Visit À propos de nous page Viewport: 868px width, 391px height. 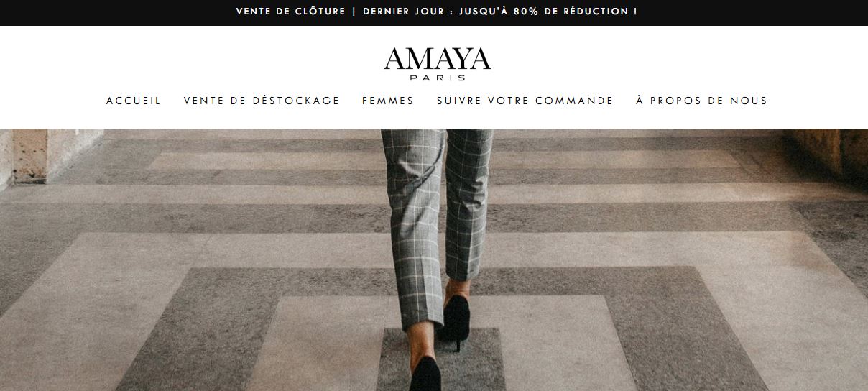(x=701, y=101)
